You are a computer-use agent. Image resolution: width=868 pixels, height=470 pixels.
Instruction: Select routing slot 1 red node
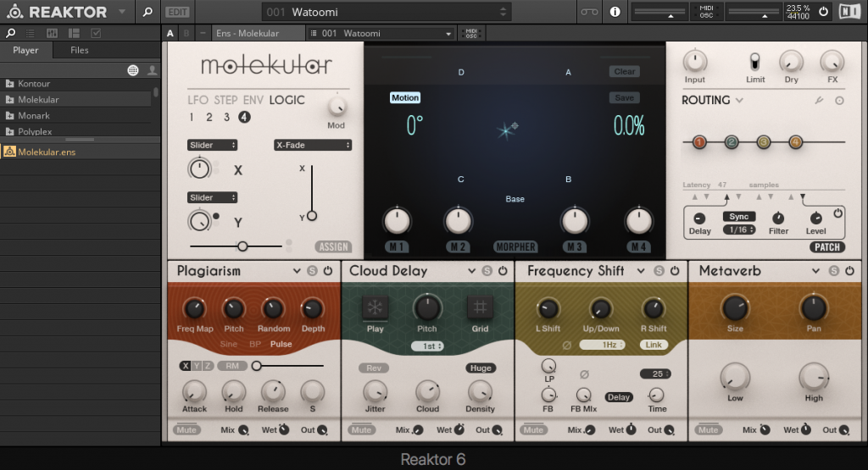699,142
